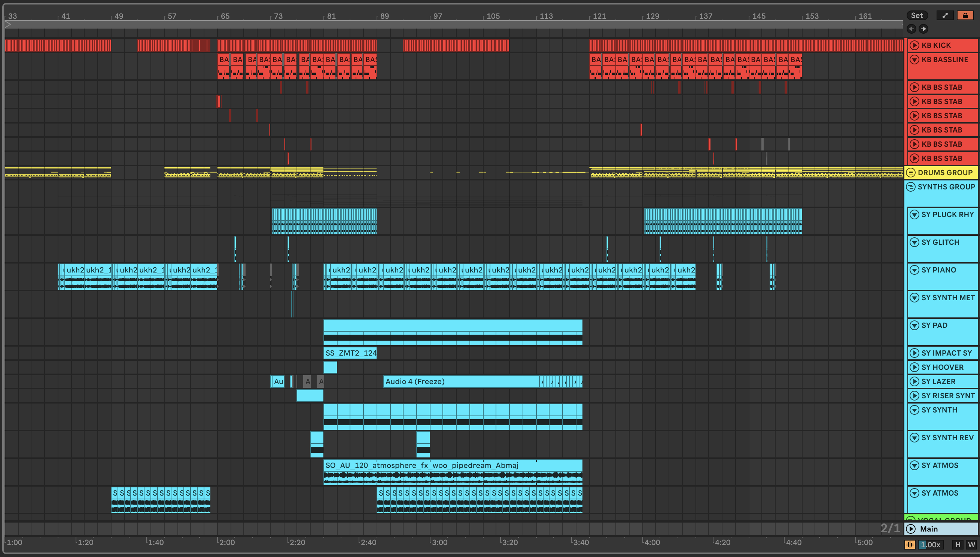The height and width of the screenshot is (557, 980).
Task: Fold the SY SYNTH MET track
Action: [914, 298]
